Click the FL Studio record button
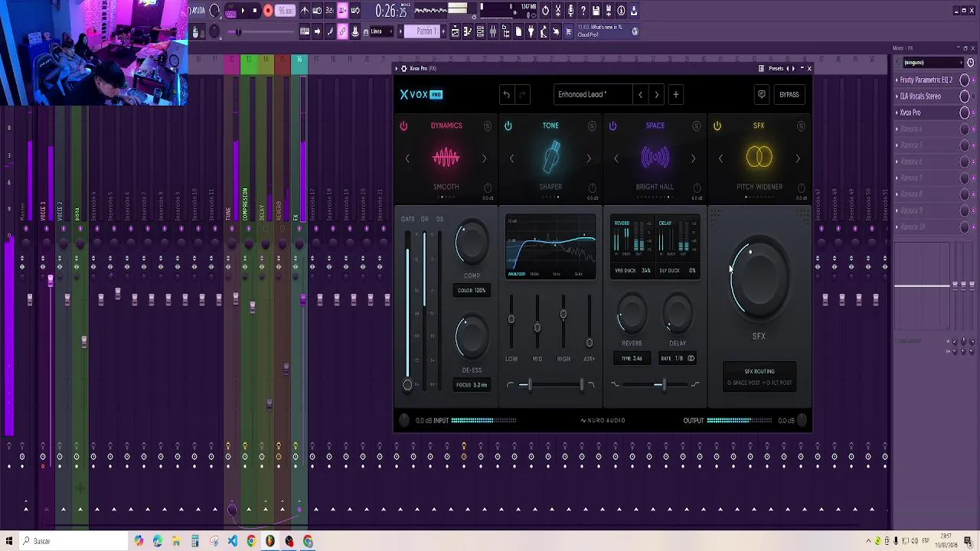Image resolution: width=980 pixels, height=551 pixels. click(268, 11)
